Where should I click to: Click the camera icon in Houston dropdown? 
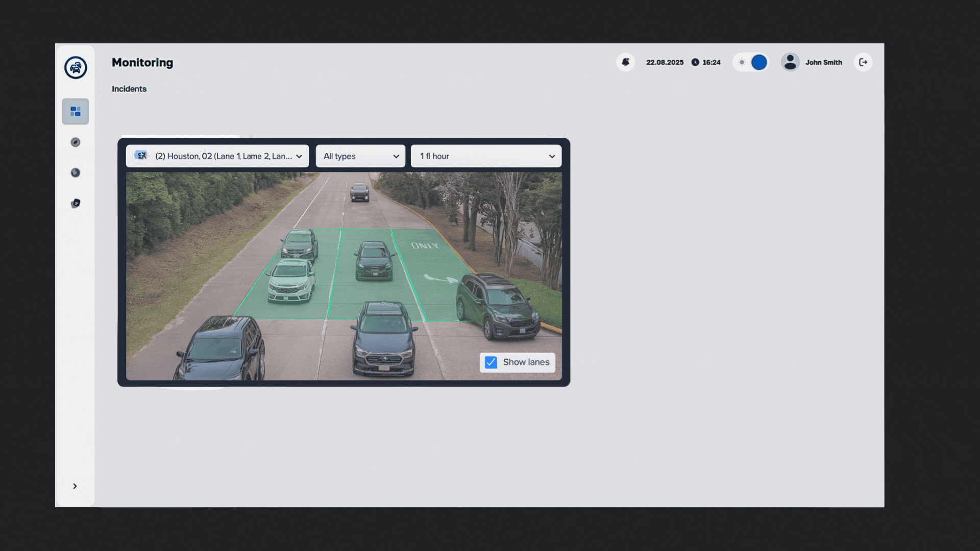pyautogui.click(x=141, y=156)
